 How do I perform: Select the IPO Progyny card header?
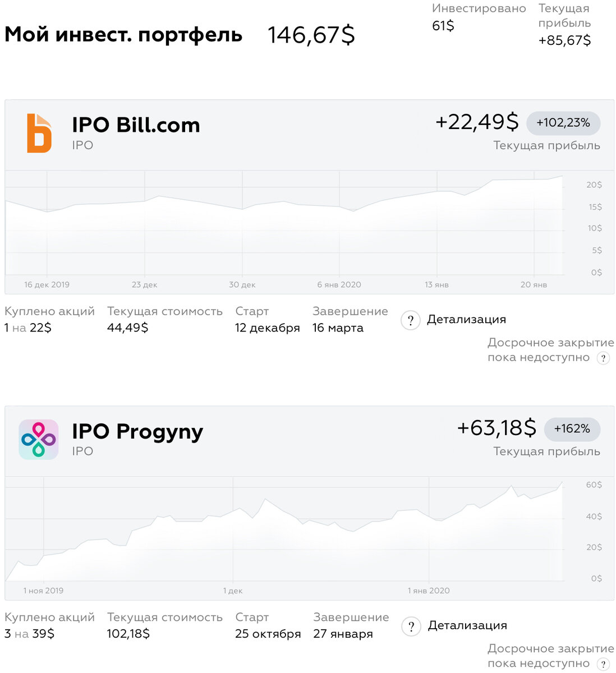[137, 431]
